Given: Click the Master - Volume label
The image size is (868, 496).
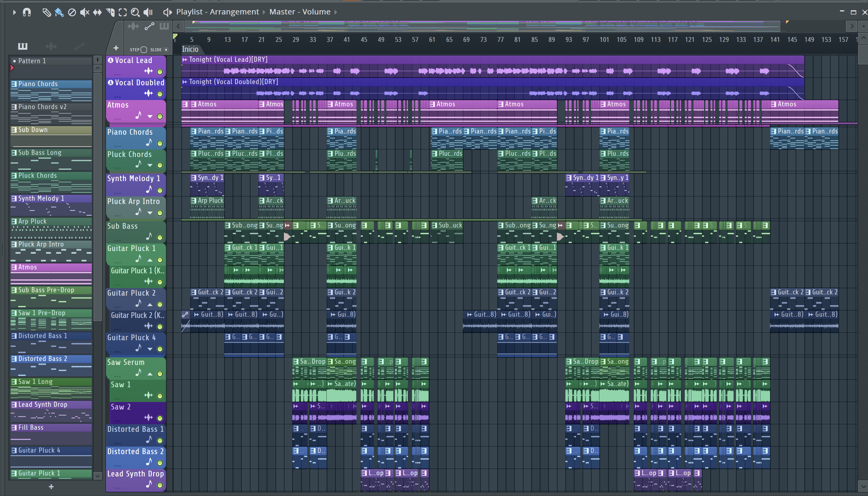Looking at the screenshot, I should pos(300,12).
